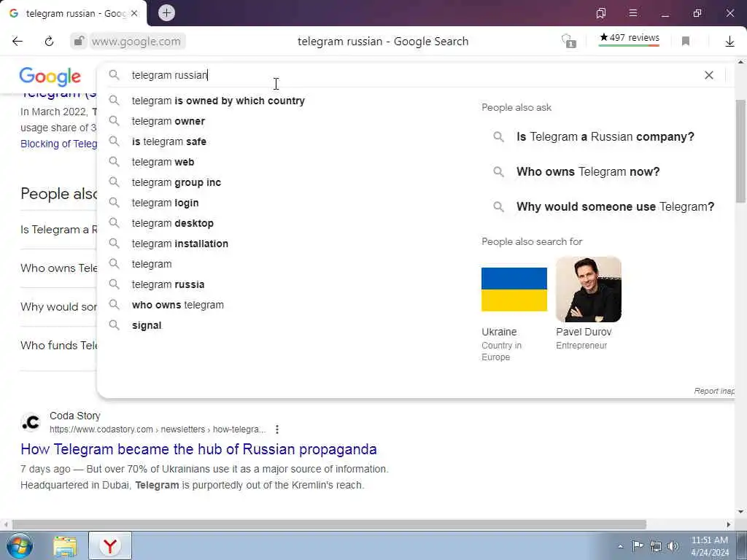Open the Coda Story result options dots
This screenshot has width=747, height=560.
tap(276, 429)
